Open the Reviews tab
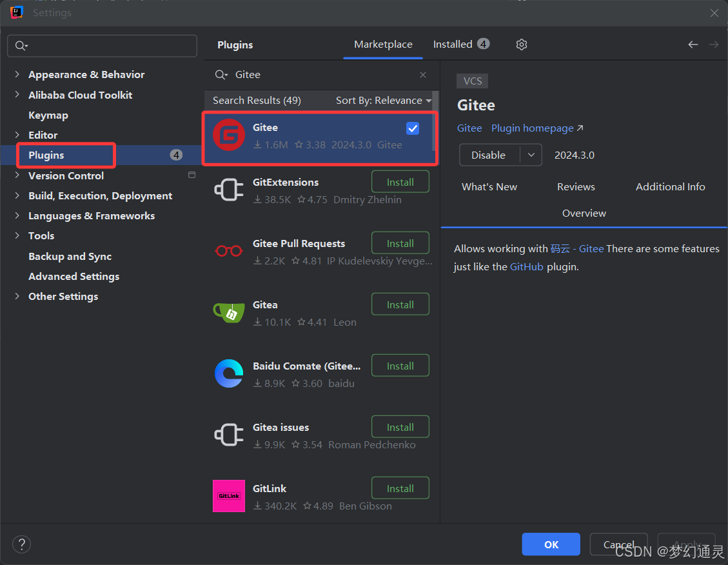Screen dimensions: 728x565 point(576,186)
